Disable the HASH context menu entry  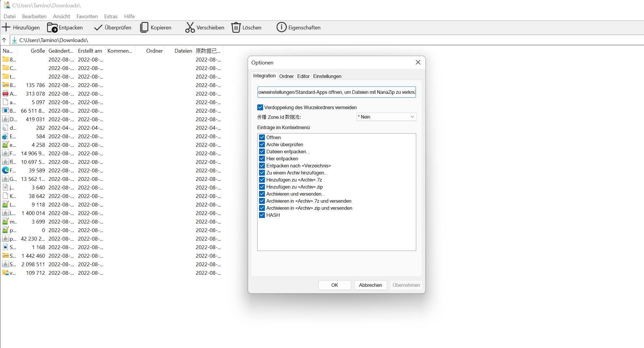pyautogui.click(x=262, y=215)
